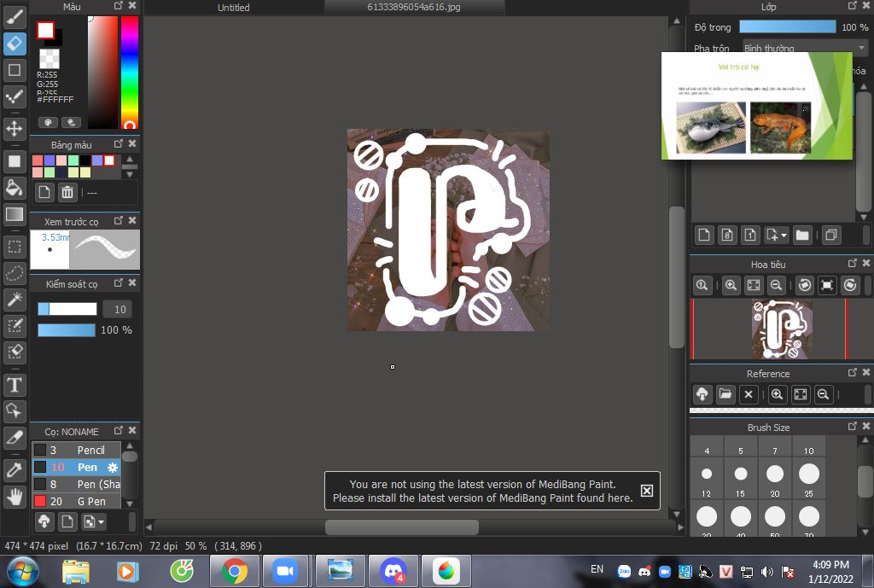Select the Eraser tool
This screenshot has width=874, height=588.
point(15,44)
